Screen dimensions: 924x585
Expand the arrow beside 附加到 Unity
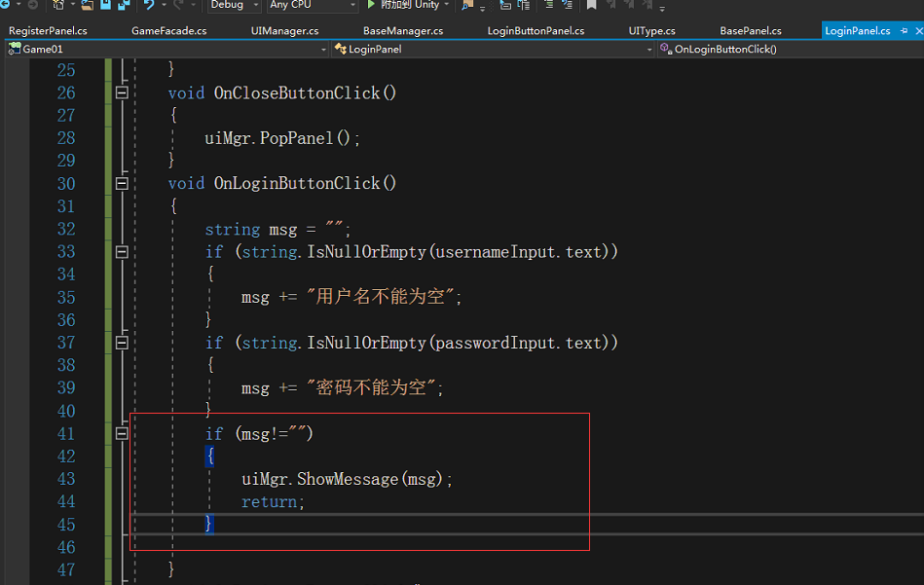tap(447, 5)
